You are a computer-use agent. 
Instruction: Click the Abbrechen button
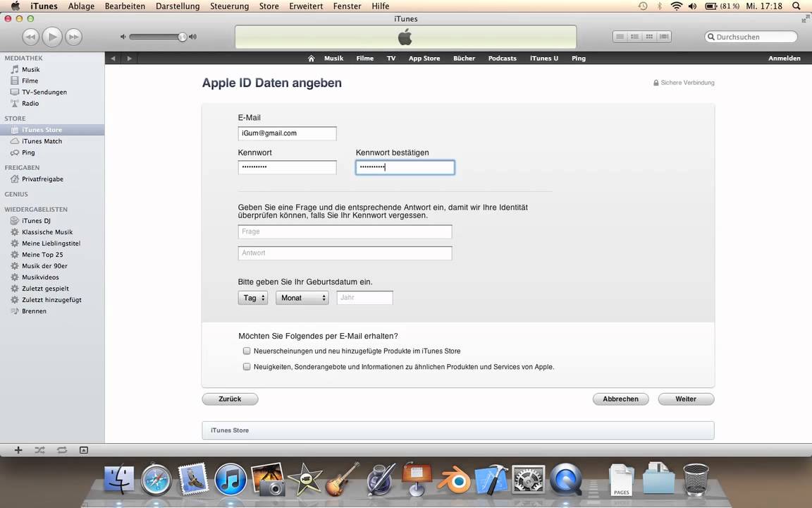point(620,399)
